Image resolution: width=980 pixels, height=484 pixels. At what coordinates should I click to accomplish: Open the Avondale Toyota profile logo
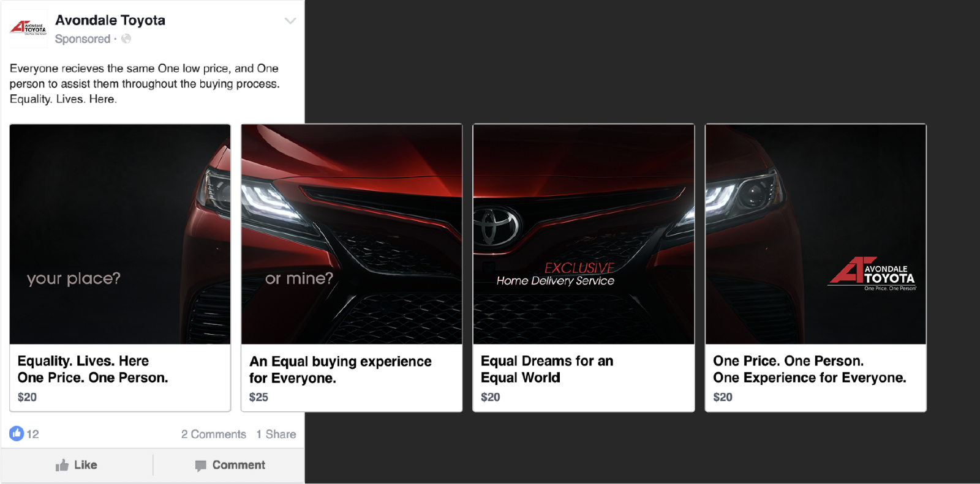click(28, 28)
